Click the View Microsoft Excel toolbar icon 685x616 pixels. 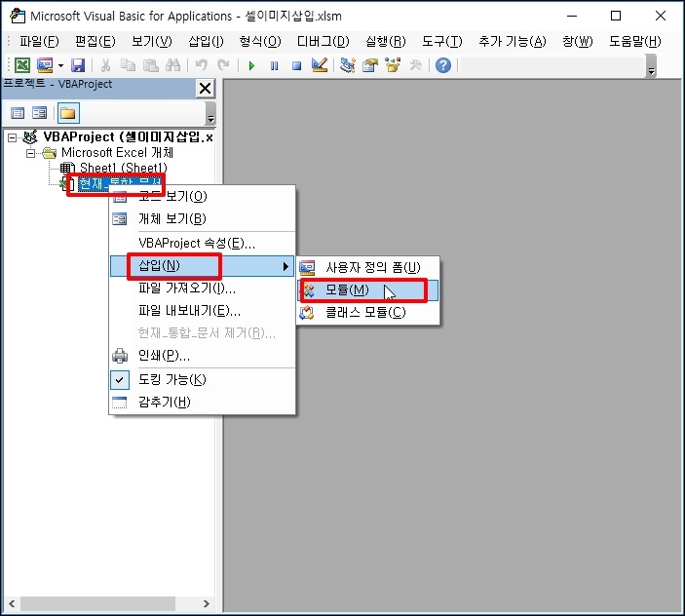point(22,65)
